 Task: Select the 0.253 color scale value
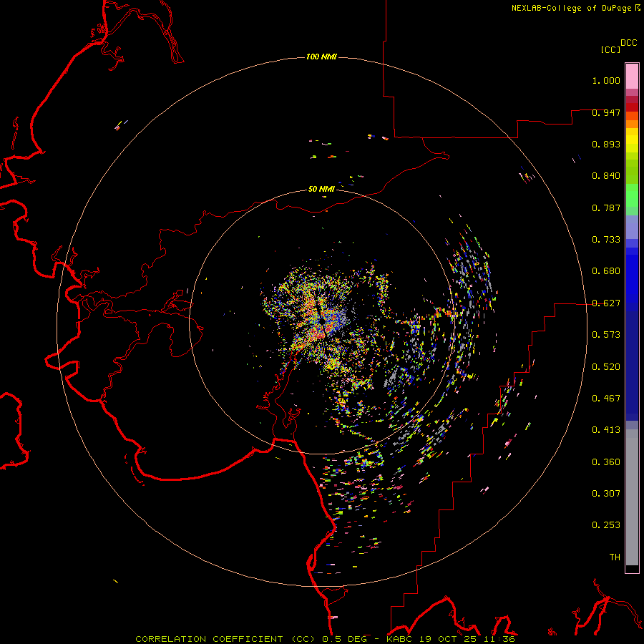pos(606,525)
